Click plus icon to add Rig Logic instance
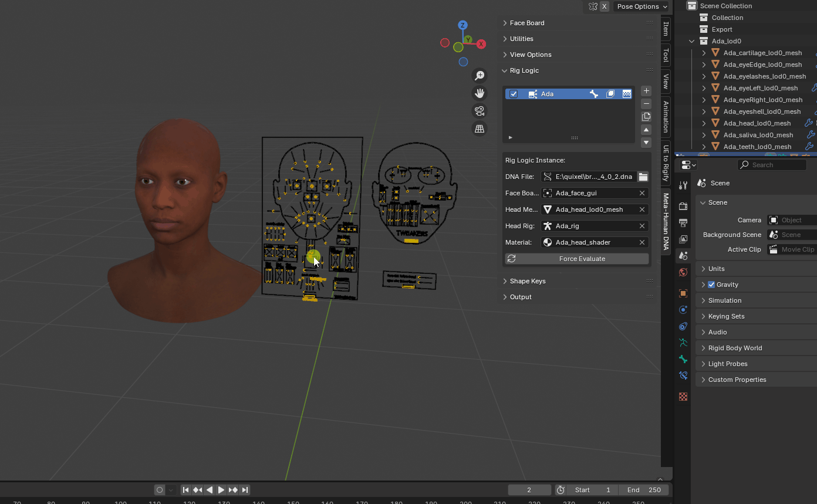This screenshot has height=504, width=817. coord(646,91)
